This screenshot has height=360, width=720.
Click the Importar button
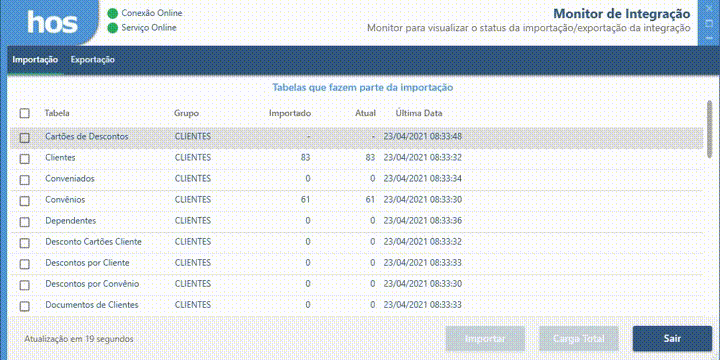point(485,339)
